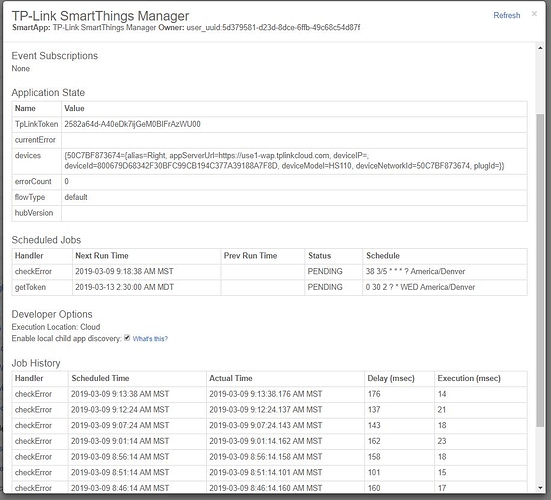Toggle Enable local child app discovery checkbox
The image size is (551, 500).
[127, 338]
